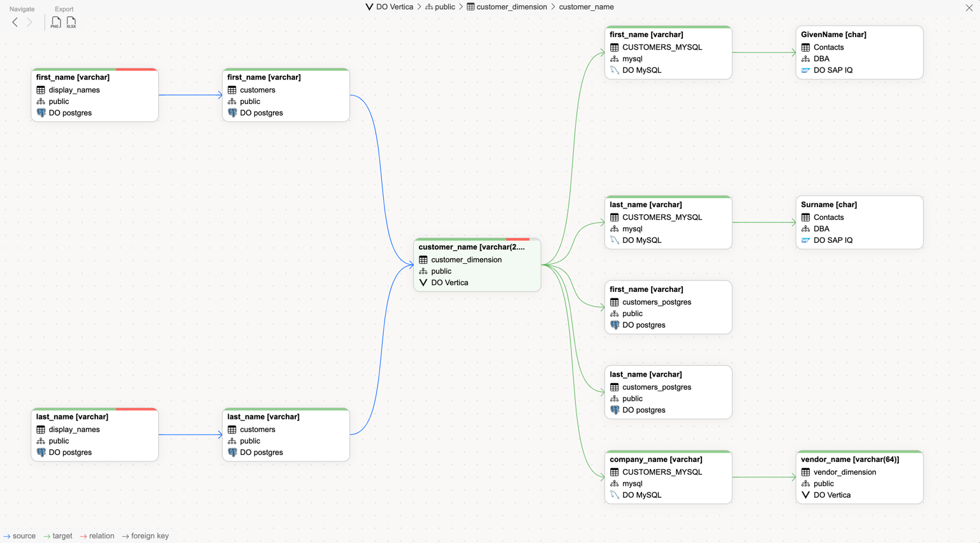Click the MySQL icon in company_name node

tap(615, 495)
